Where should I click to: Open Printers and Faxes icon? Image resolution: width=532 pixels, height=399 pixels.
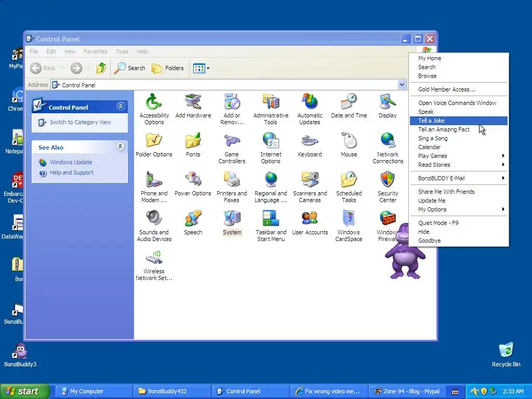tap(232, 187)
